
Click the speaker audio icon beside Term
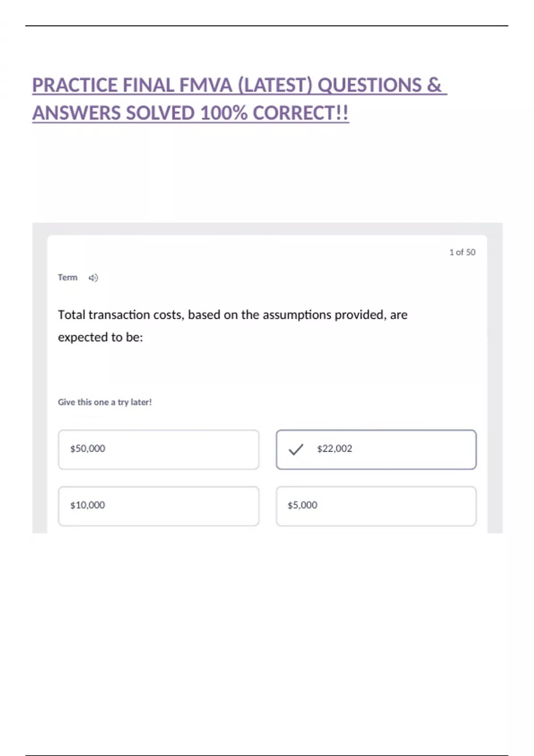(x=93, y=278)
